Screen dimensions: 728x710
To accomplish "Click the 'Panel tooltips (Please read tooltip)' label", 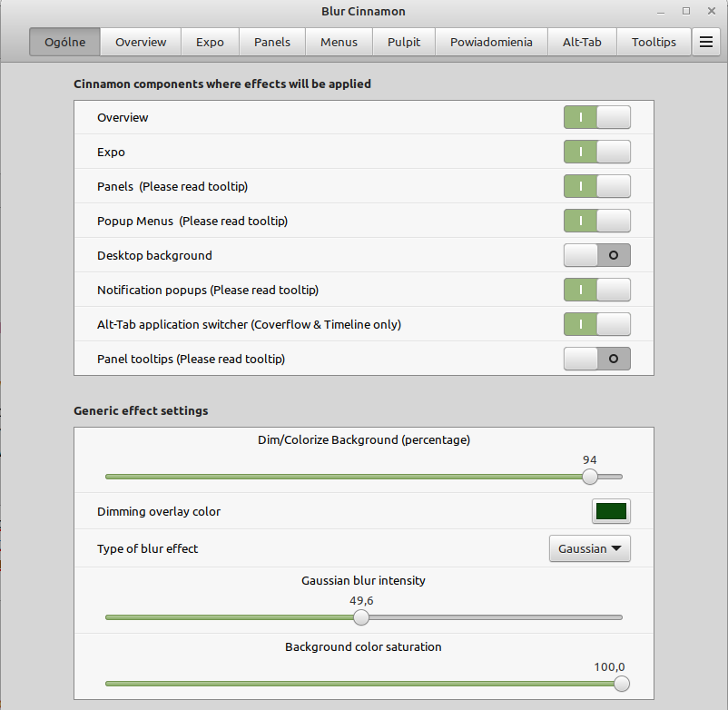I will tap(191, 359).
